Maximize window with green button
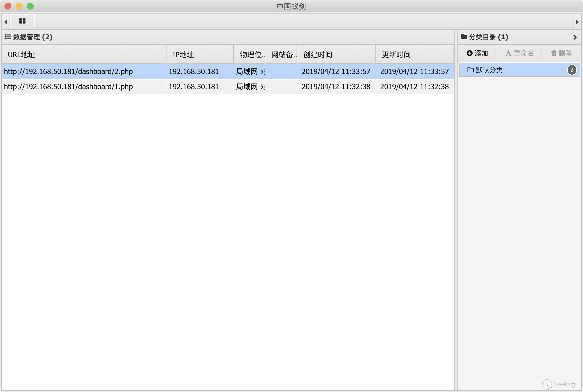This screenshot has width=583, height=392. [x=30, y=6]
